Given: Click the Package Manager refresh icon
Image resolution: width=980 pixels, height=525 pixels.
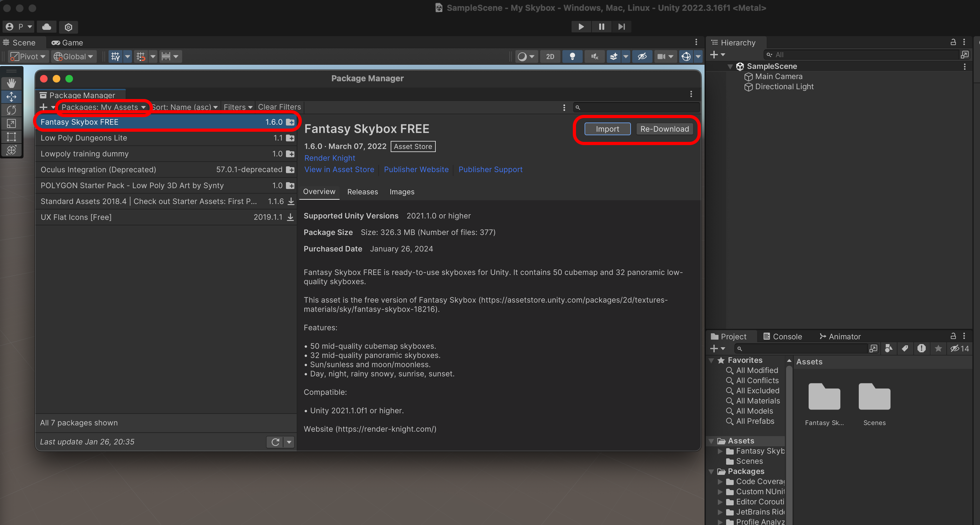Looking at the screenshot, I should click(x=275, y=442).
